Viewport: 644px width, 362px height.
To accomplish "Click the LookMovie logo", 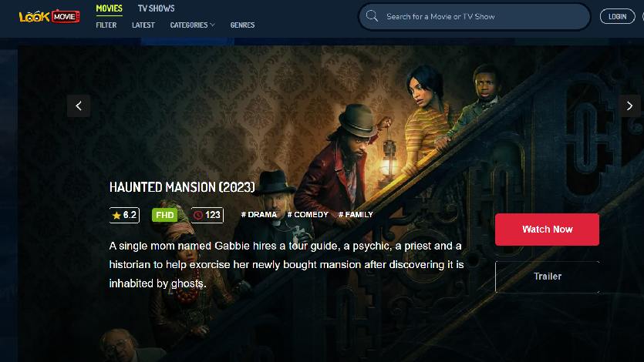I will pyautogui.click(x=49, y=16).
